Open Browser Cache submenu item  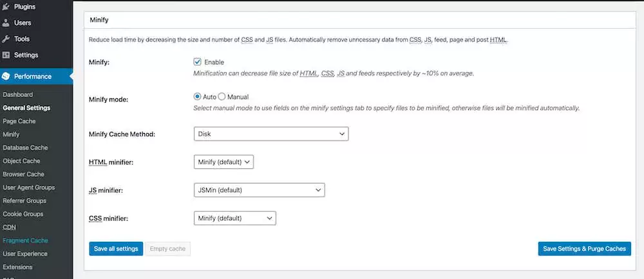23,174
